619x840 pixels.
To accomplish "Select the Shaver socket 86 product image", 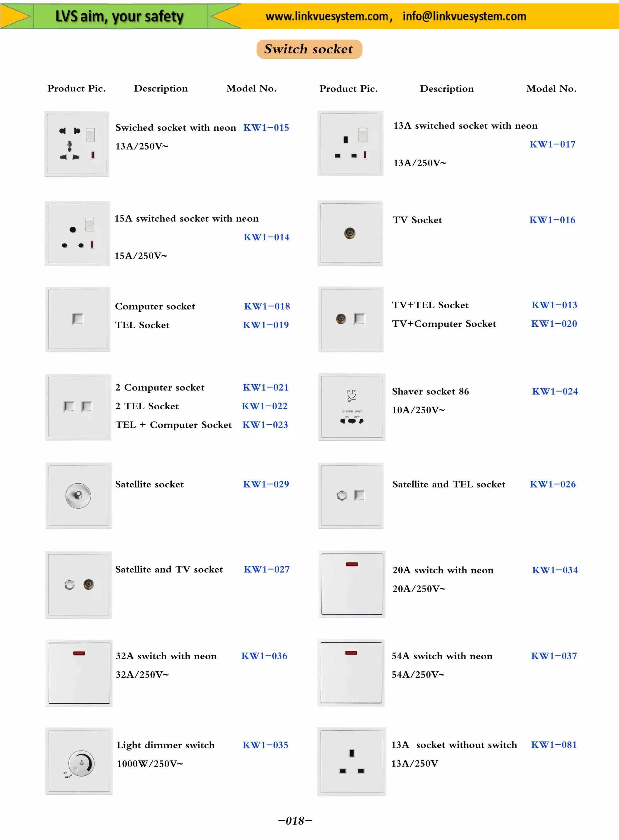I will tap(352, 407).
